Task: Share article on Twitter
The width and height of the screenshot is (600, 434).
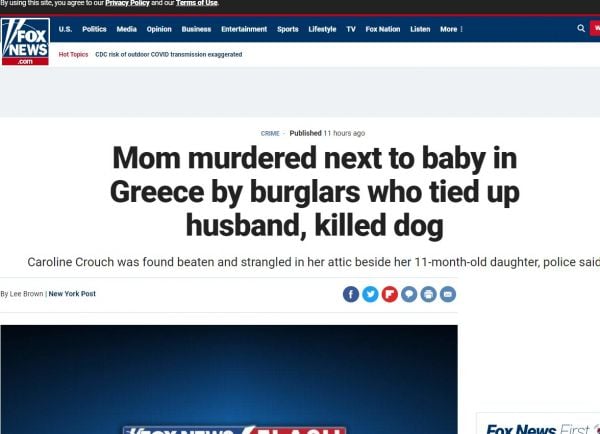Action: [370, 294]
